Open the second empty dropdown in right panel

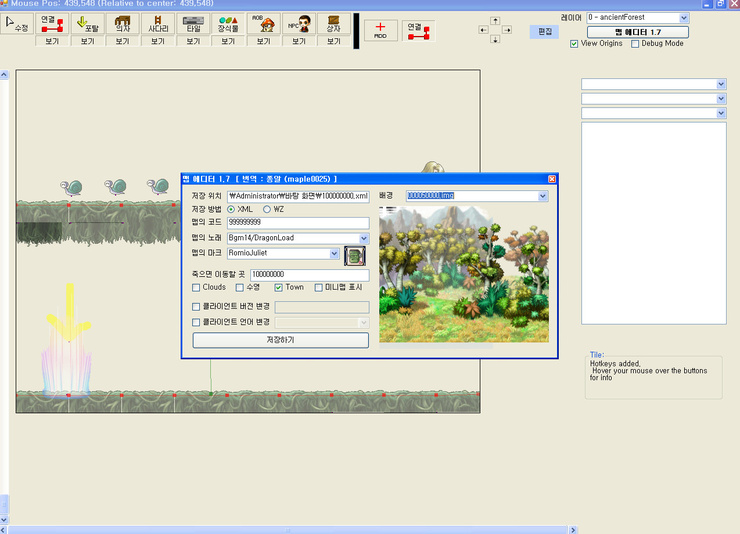point(721,99)
